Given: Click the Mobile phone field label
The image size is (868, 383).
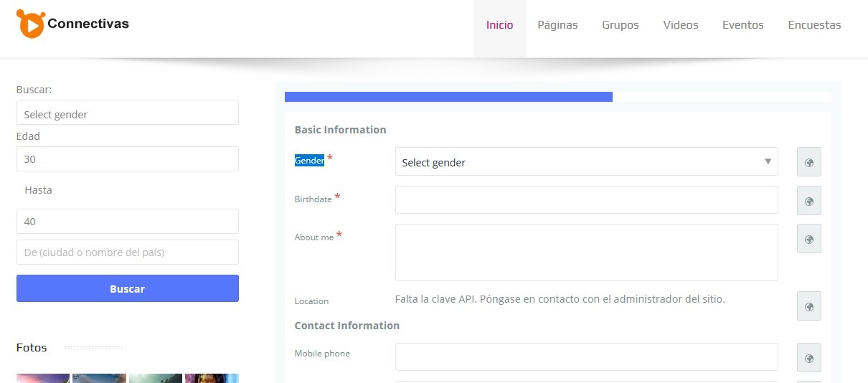Looking at the screenshot, I should click(x=322, y=354).
